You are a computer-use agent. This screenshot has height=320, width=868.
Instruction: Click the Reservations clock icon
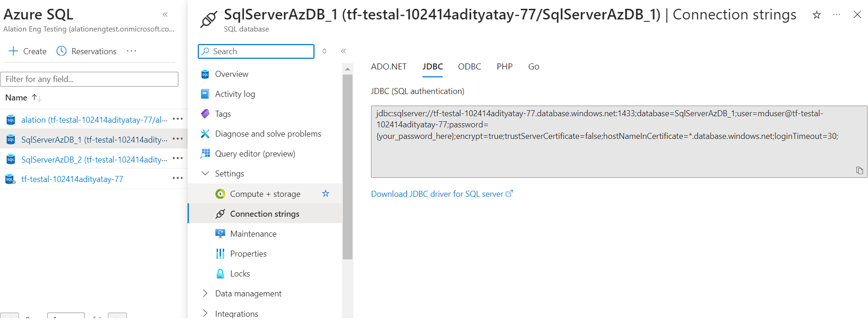62,51
